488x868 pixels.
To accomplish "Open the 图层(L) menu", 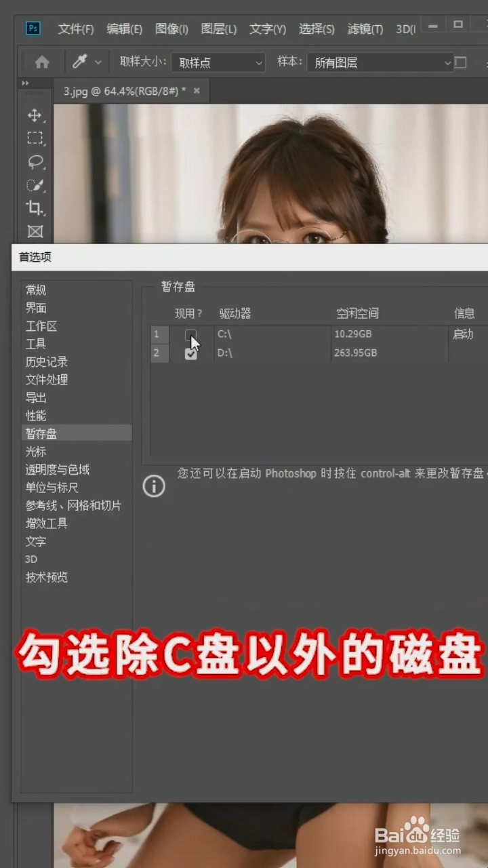I will point(218,29).
